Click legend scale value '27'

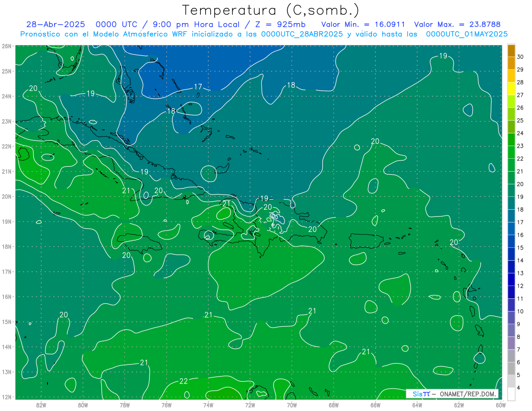520,95
